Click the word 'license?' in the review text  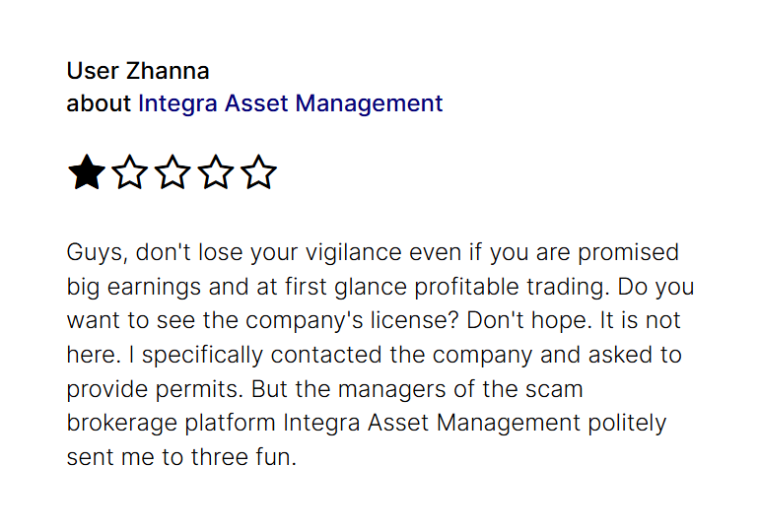click(x=414, y=320)
